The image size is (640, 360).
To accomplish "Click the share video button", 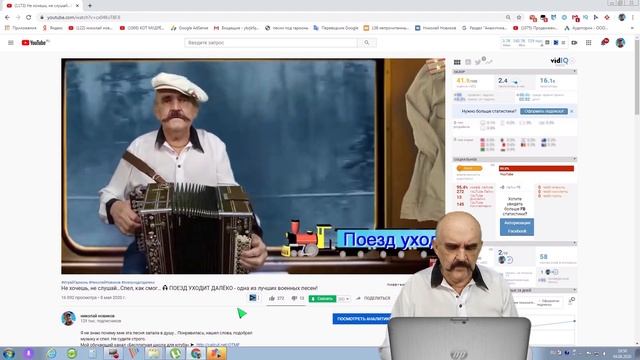I will 373,298.
